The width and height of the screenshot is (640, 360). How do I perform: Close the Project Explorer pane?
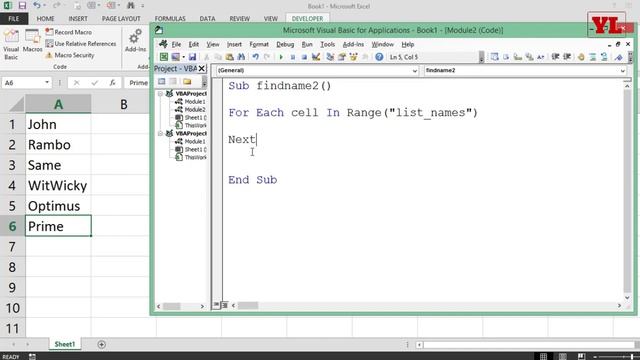click(202, 69)
